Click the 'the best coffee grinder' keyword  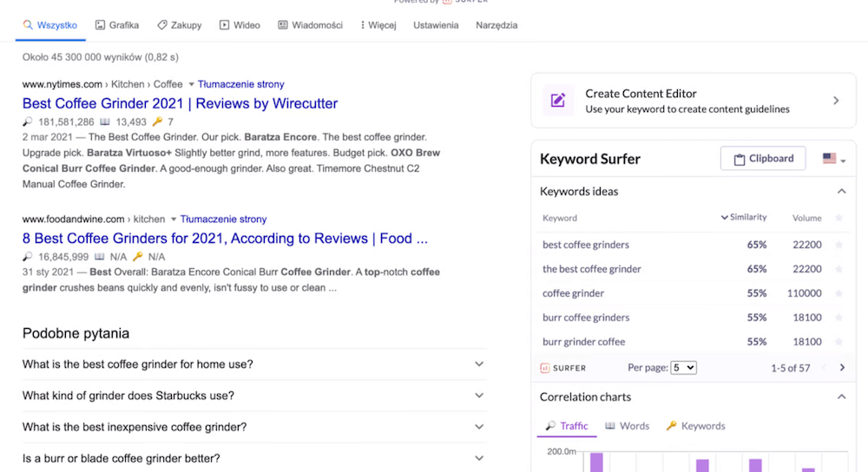click(x=592, y=269)
